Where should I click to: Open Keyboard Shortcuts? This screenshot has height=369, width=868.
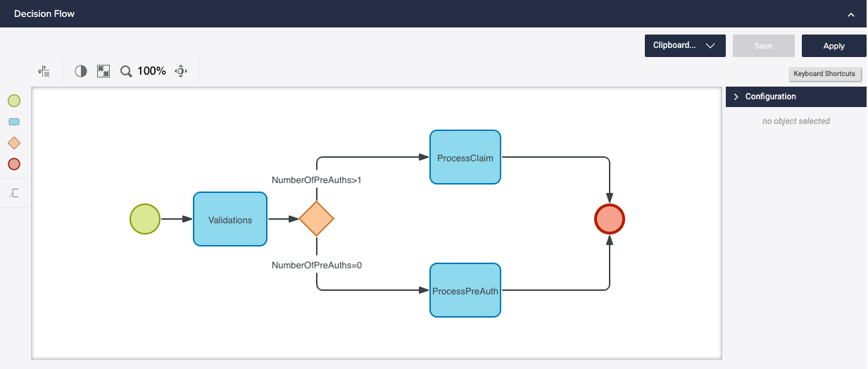coord(824,74)
